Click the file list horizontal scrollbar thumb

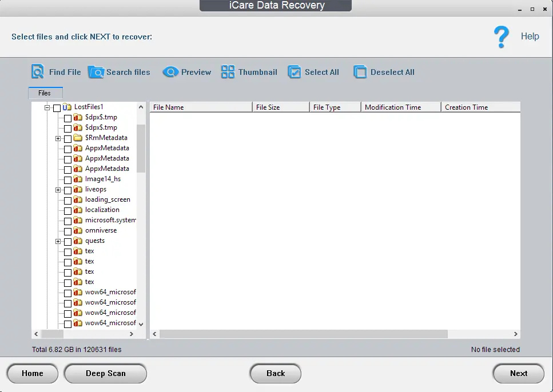(304, 334)
